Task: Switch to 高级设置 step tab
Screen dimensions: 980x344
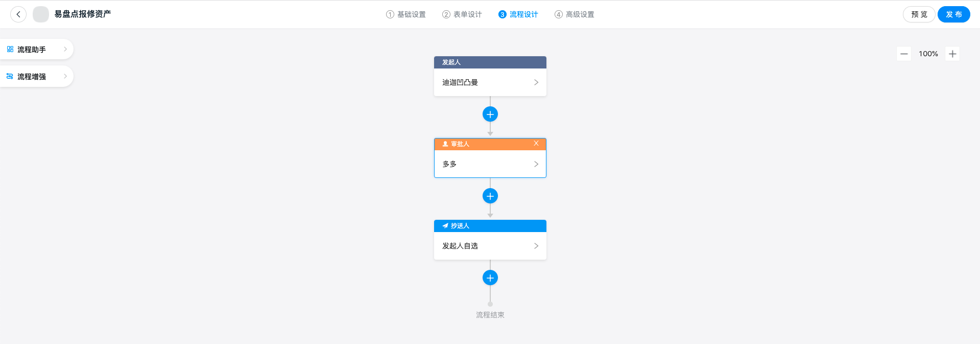Action: click(575, 14)
